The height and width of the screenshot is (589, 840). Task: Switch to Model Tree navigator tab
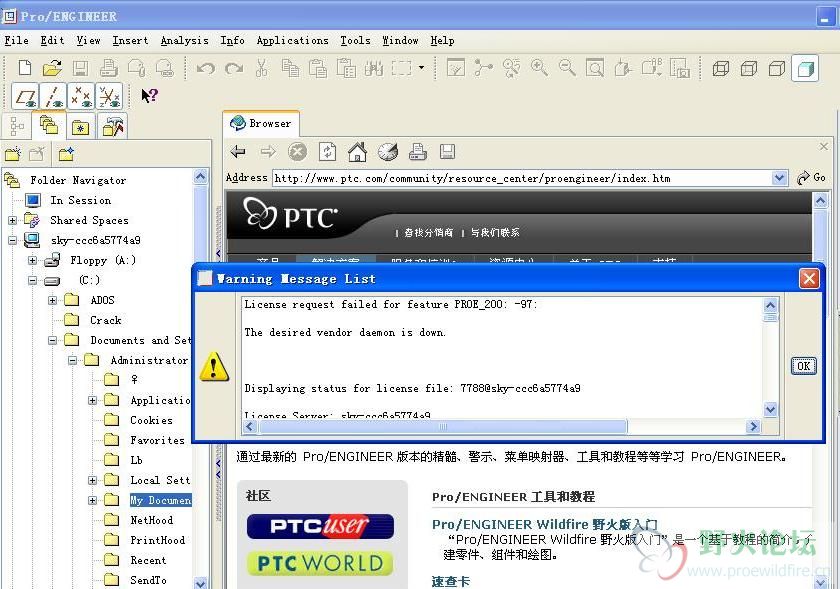tap(17, 126)
